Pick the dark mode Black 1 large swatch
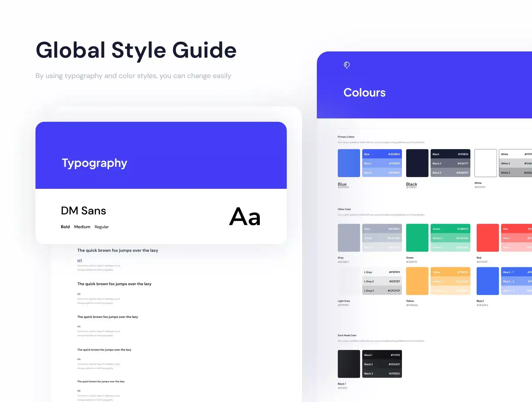Screen dimensions: 532x402 click(349, 364)
